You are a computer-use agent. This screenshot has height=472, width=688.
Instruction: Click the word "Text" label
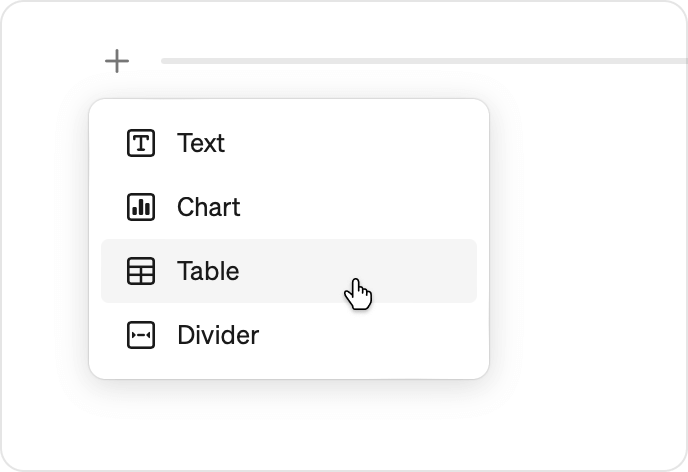tap(201, 143)
